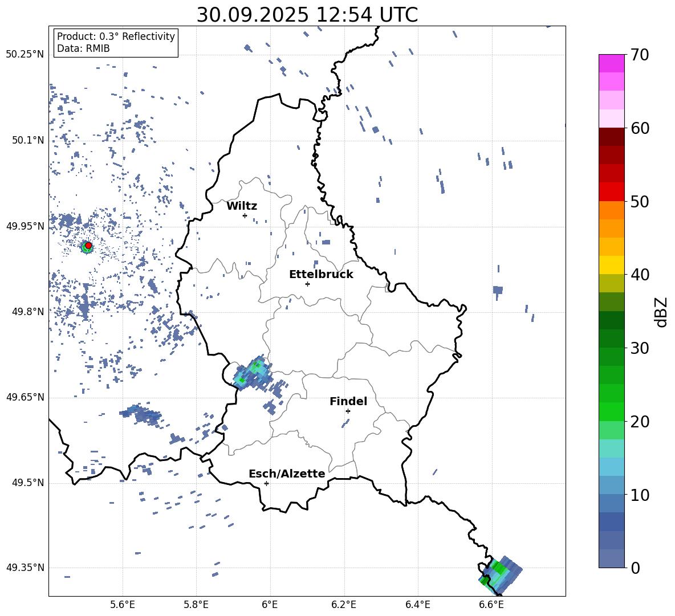Screen dimensions: 675x616
Task: Select the Ettelbruck city label
Action: [321, 275]
